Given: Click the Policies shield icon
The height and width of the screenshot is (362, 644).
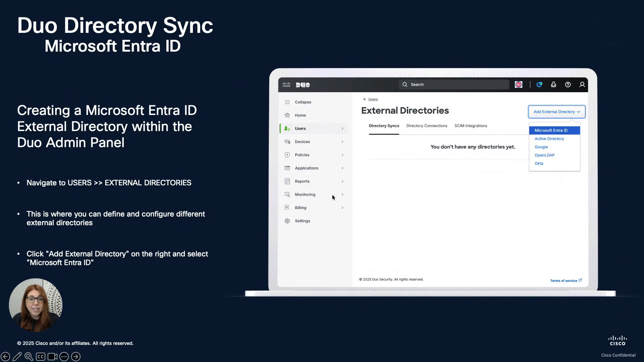Looking at the screenshot, I should [287, 155].
